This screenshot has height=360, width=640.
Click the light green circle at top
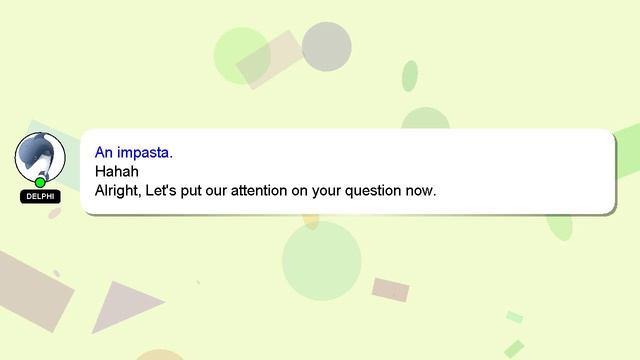point(242,56)
